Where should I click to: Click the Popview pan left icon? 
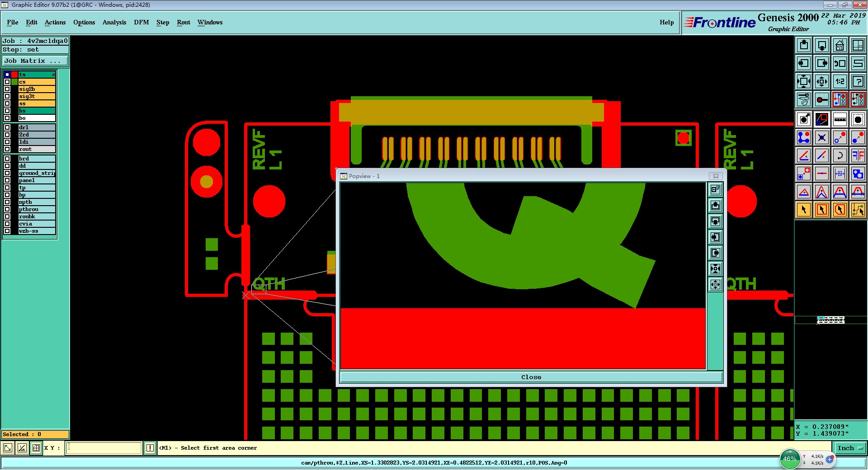click(715, 237)
